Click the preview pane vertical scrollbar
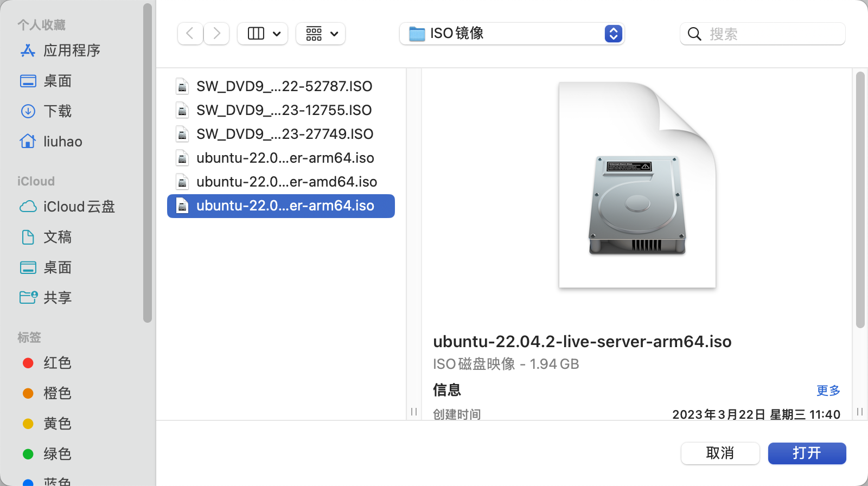The height and width of the screenshot is (486, 868). tap(860, 200)
